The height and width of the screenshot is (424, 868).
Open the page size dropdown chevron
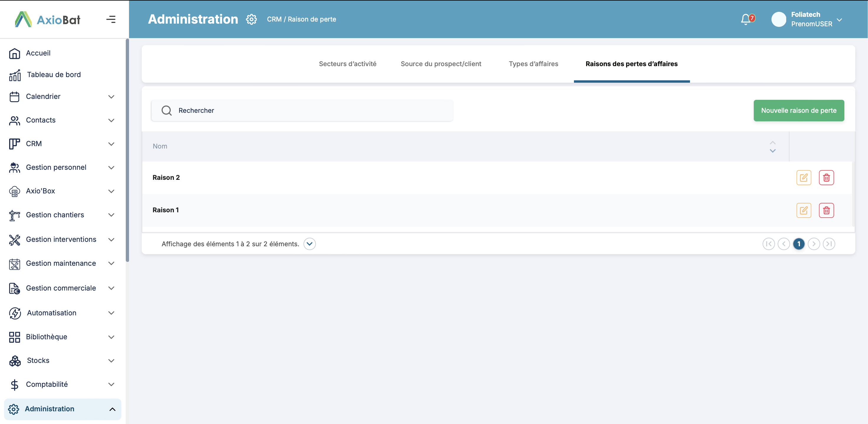pyautogui.click(x=309, y=244)
